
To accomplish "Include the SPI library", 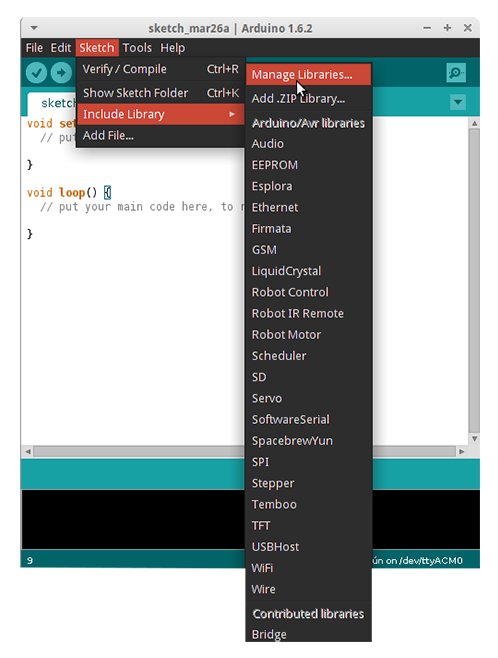I will 309,462.
